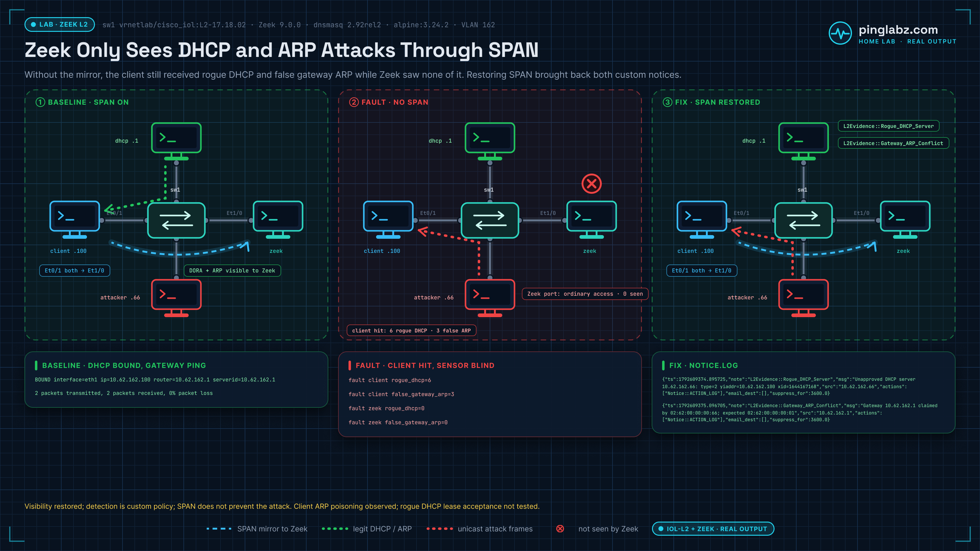Click the Zeek port: ordinary access · 0 seen label
The height and width of the screenshot is (551, 980).
point(585,294)
